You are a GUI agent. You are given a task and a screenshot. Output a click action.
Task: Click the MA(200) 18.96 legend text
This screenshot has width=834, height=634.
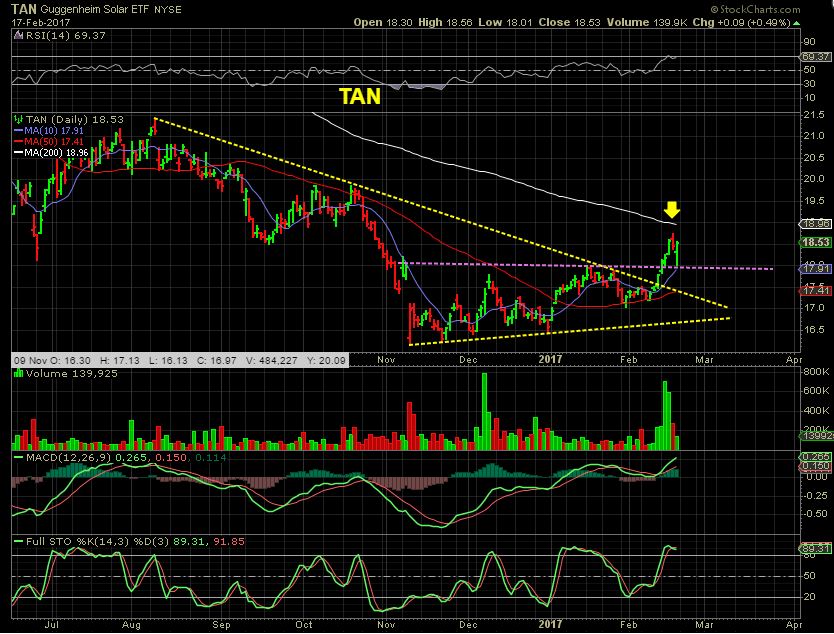(56, 153)
